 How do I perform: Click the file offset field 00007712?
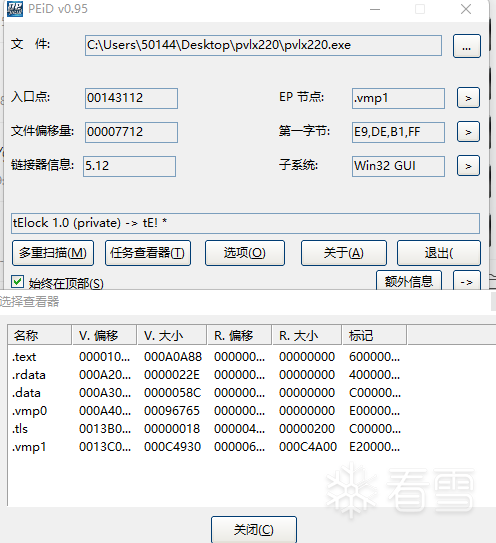[x=131, y=132]
